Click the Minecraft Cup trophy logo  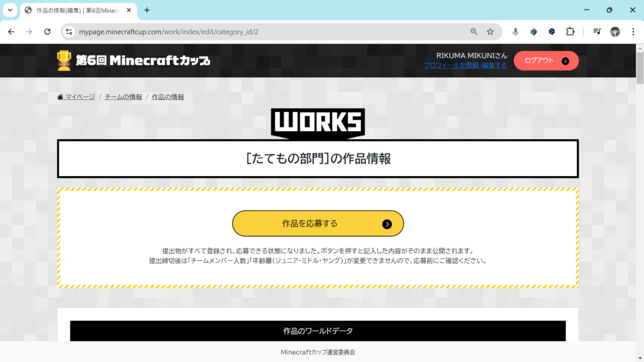coord(64,61)
